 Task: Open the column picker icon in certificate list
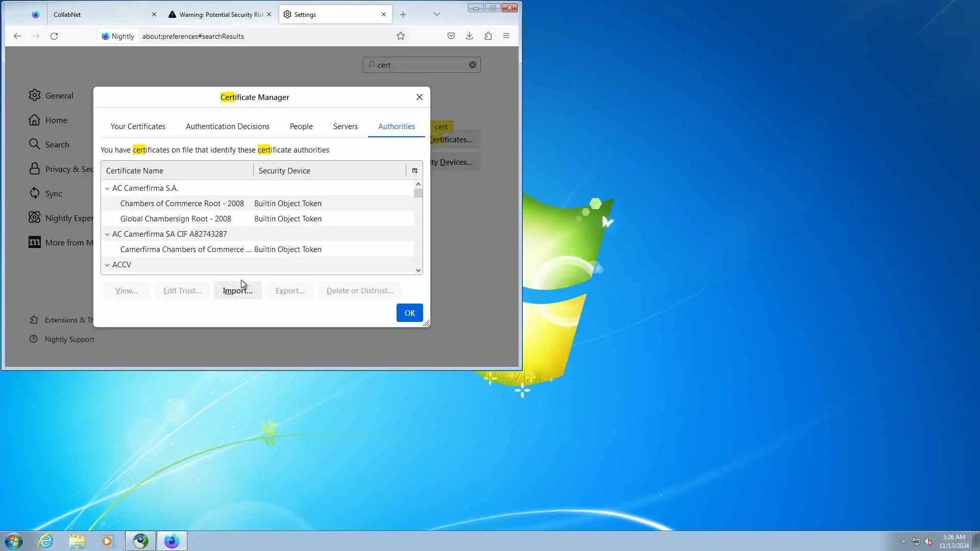(x=414, y=170)
